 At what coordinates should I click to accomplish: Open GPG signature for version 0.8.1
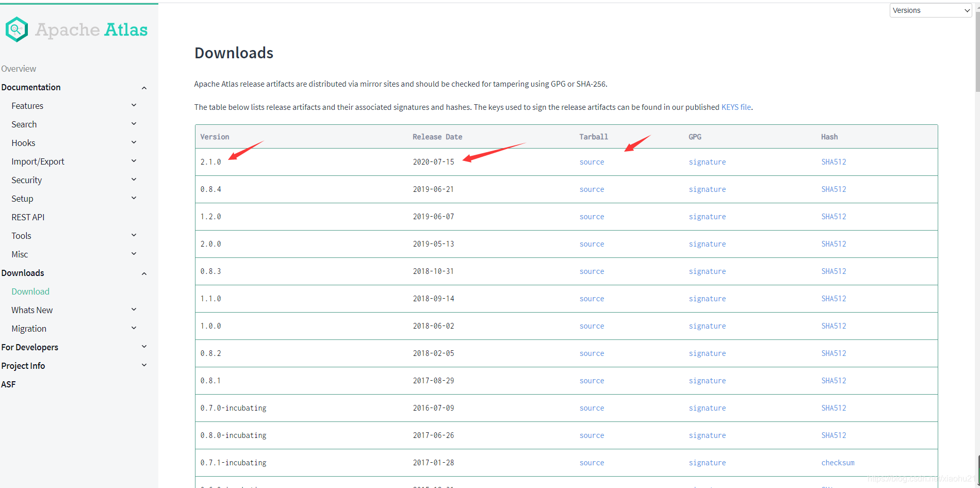pyautogui.click(x=707, y=381)
